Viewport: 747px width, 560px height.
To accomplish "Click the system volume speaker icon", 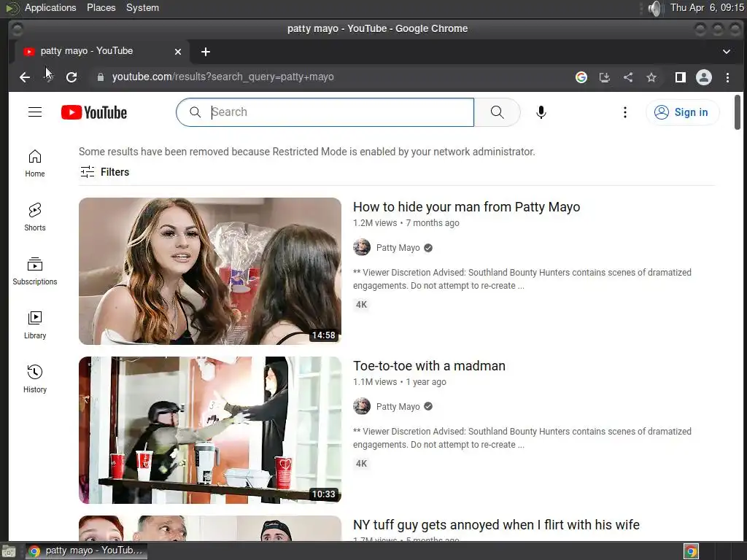I will [656, 8].
